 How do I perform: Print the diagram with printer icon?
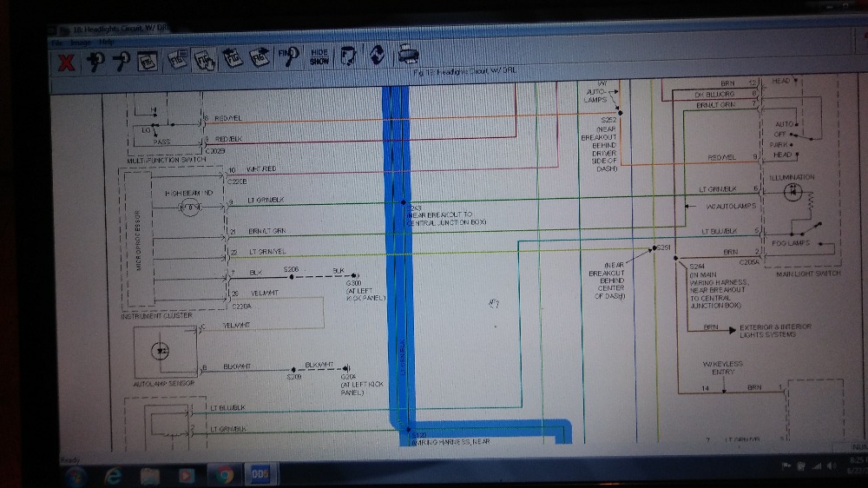(407, 56)
